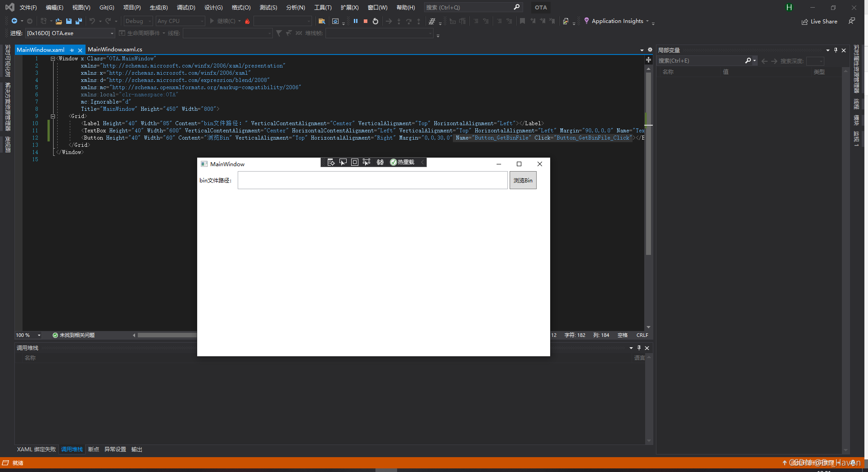
Task: Click the 热重载 hot reload indicator
Action: [x=402, y=162]
